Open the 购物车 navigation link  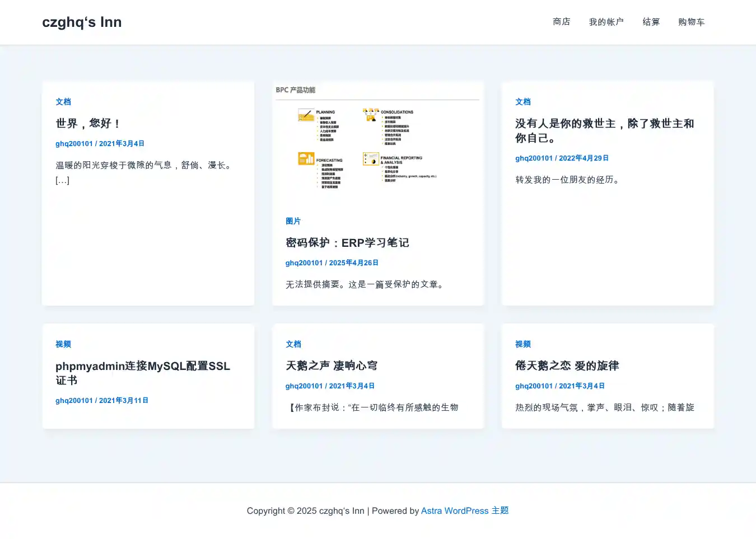point(691,22)
